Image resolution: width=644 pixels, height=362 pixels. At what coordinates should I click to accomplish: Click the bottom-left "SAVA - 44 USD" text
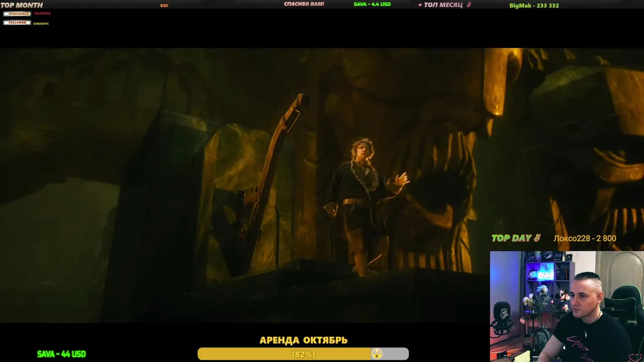pyautogui.click(x=61, y=354)
